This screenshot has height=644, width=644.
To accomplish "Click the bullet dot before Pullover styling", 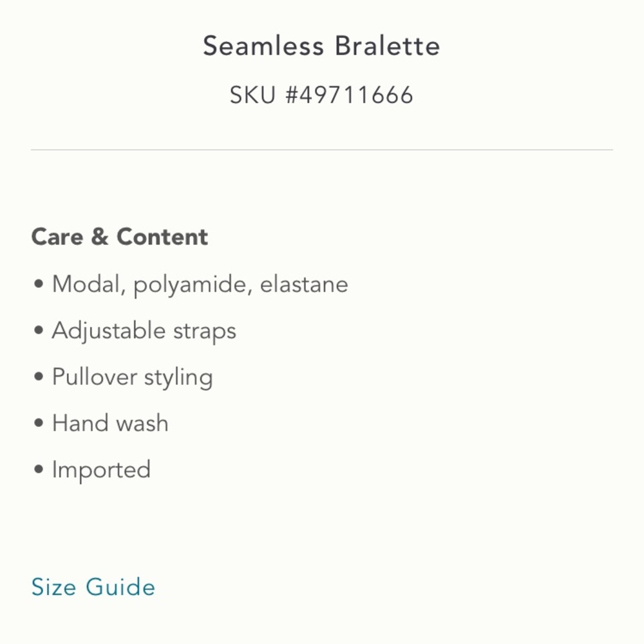I will coord(39,377).
